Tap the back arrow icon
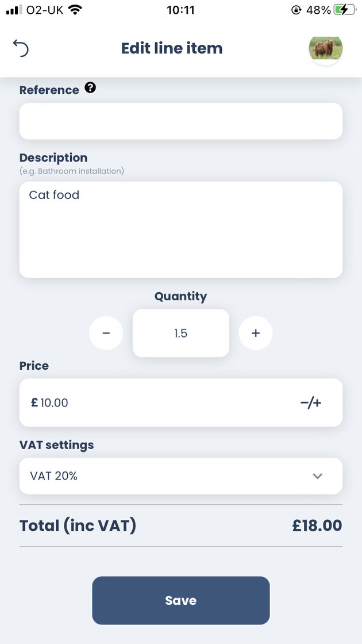The height and width of the screenshot is (644, 362). (21, 48)
